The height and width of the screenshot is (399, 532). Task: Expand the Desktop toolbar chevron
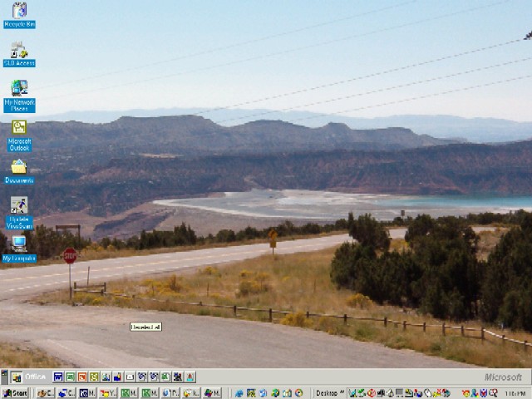coord(342,393)
